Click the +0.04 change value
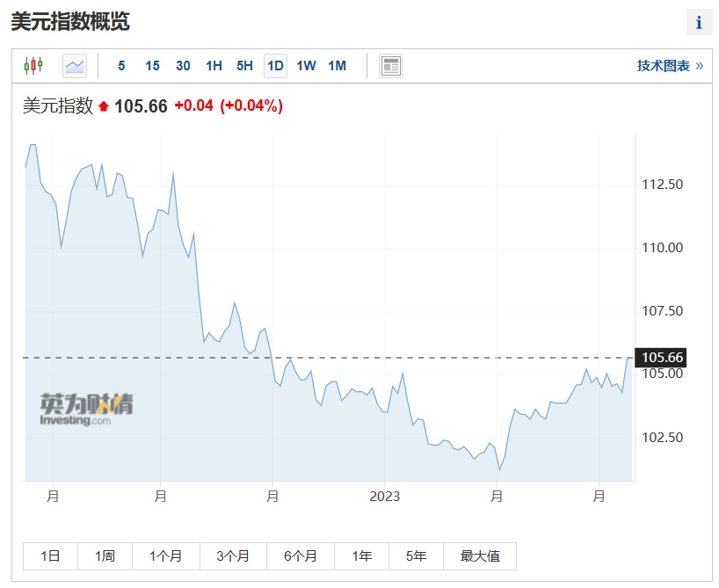 tap(193, 106)
